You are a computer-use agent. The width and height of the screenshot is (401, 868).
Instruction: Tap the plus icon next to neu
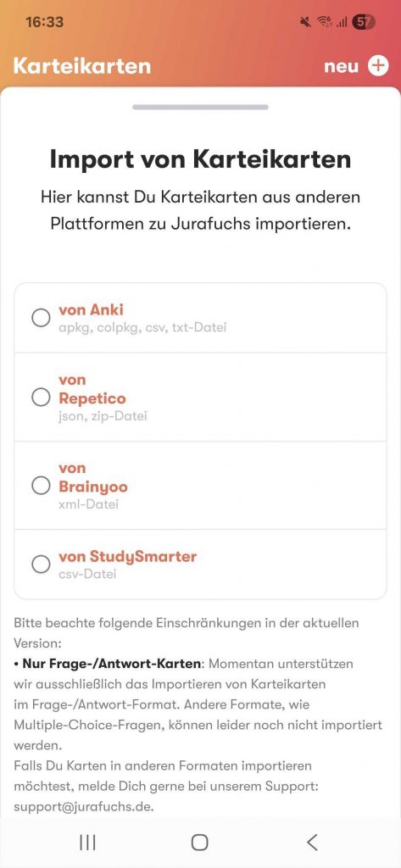coord(378,66)
